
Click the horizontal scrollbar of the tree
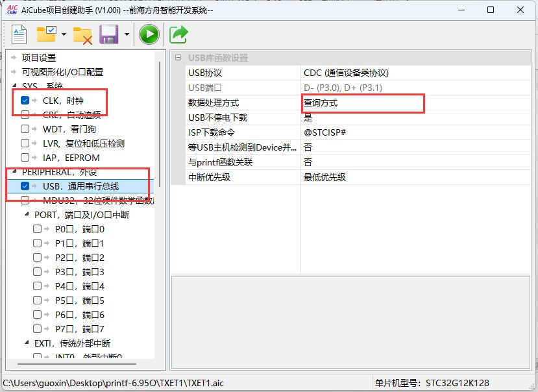point(77,364)
